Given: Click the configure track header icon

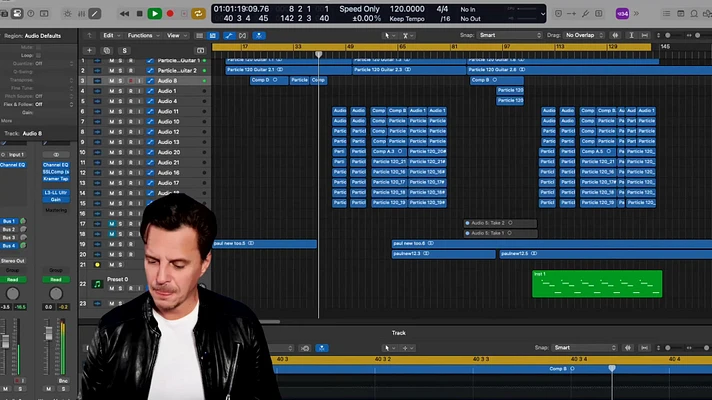Looking at the screenshot, I should coord(200,50).
